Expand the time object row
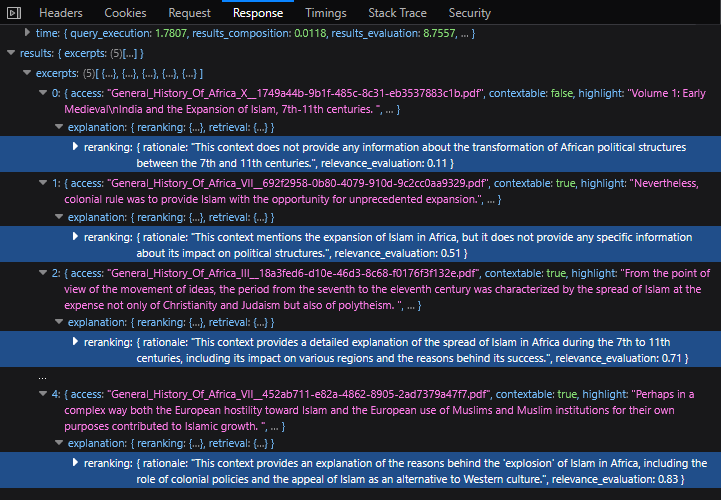This screenshot has width=721, height=500. [x=27, y=33]
